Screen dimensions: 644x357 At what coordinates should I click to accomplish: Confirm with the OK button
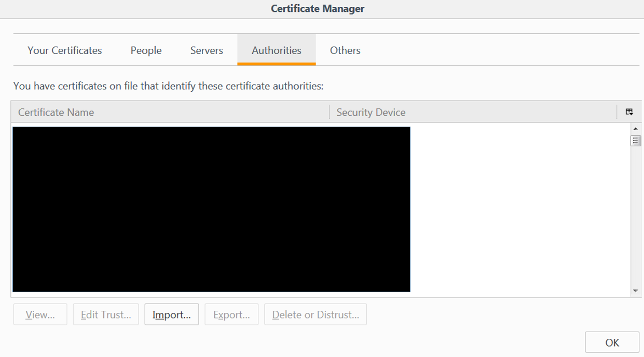(612, 342)
